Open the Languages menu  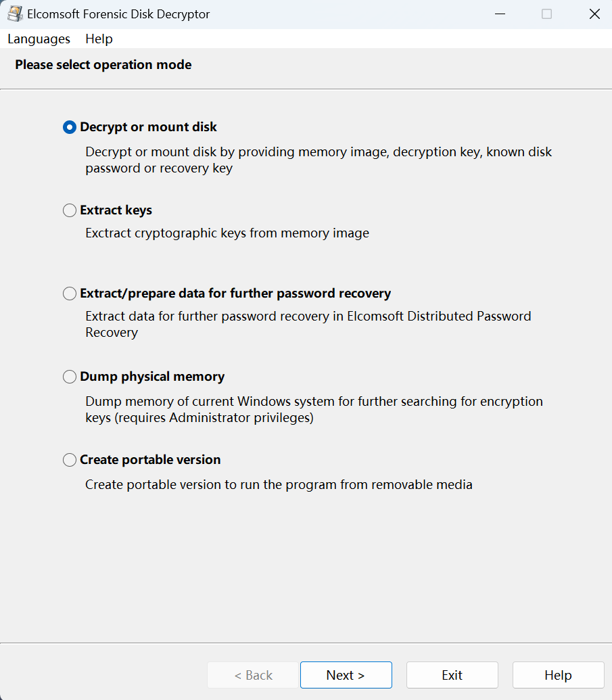39,39
